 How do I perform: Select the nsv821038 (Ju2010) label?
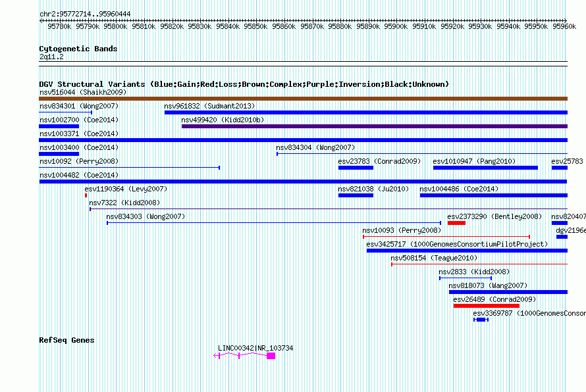pos(373,189)
